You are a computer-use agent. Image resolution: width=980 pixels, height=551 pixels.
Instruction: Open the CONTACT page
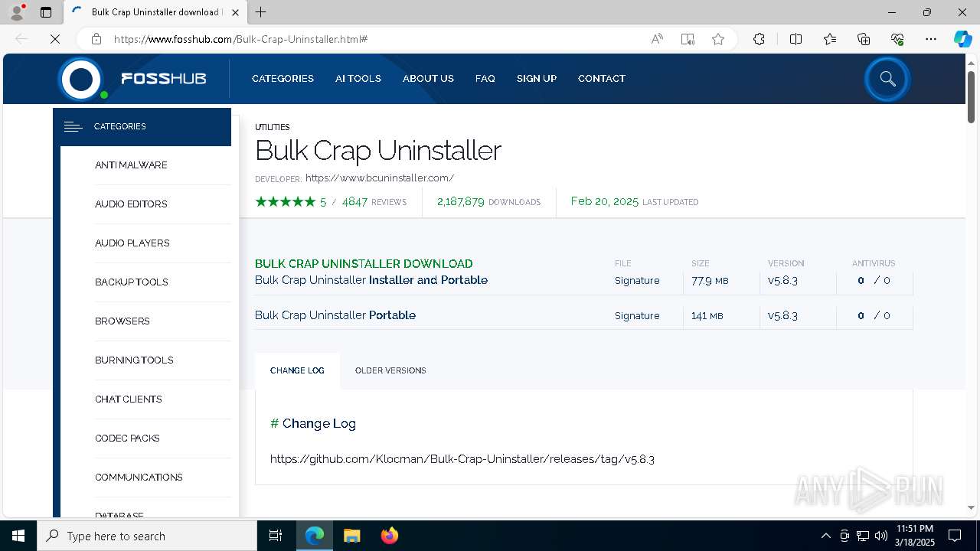click(x=602, y=79)
